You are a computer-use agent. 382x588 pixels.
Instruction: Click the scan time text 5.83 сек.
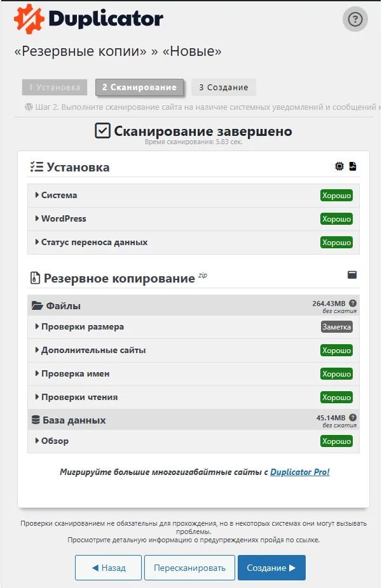[x=194, y=142]
